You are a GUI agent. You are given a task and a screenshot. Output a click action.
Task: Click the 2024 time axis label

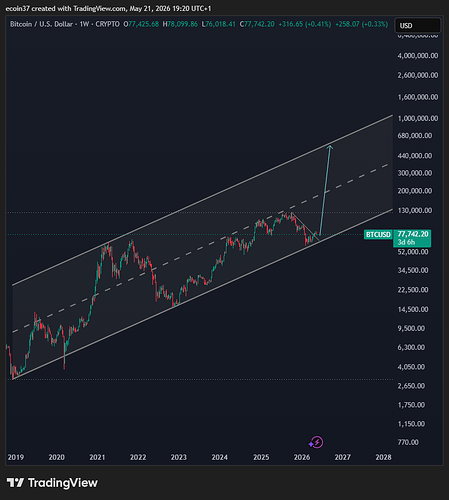[x=220, y=457]
